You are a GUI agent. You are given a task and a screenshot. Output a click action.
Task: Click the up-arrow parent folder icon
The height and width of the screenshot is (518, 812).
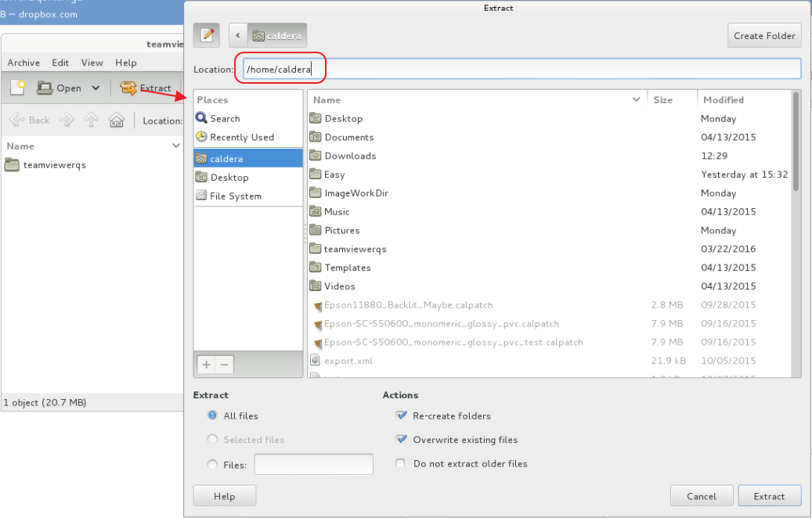(x=92, y=121)
